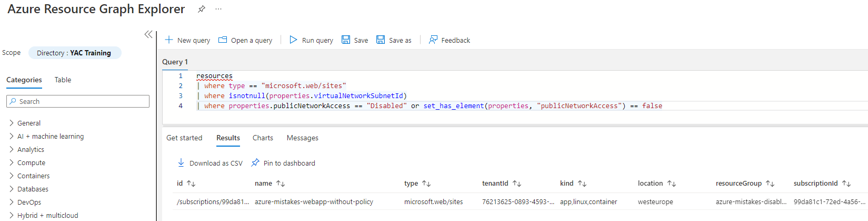Click the app,linux,container kind cell
Viewport: 868px width, 221px height.
point(588,201)
